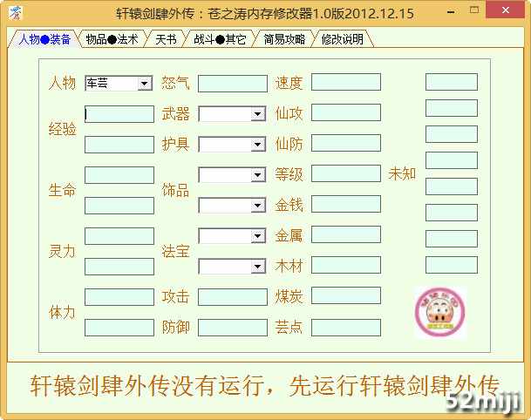Click the 金钱 money input field

345,205
